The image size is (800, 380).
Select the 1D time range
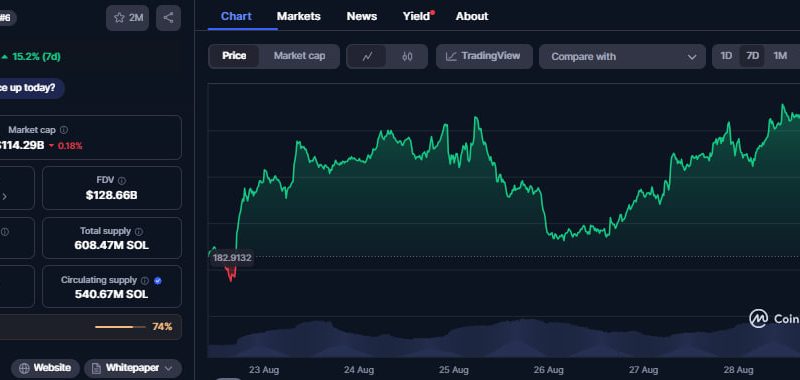click(x=726, y=56)
